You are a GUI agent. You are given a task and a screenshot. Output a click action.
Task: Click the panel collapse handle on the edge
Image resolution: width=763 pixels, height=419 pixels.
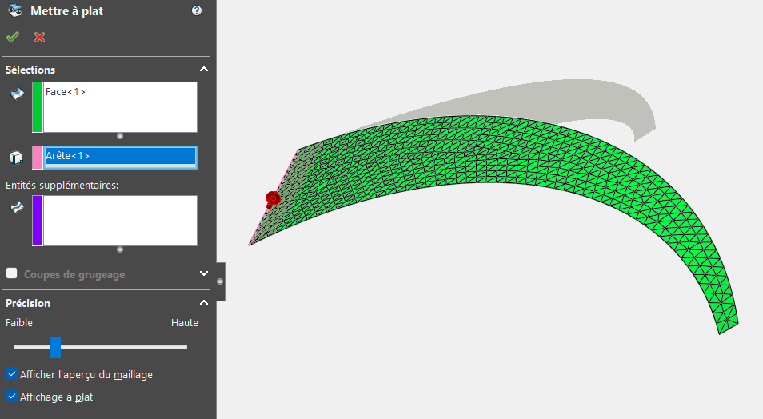point(220,281)
